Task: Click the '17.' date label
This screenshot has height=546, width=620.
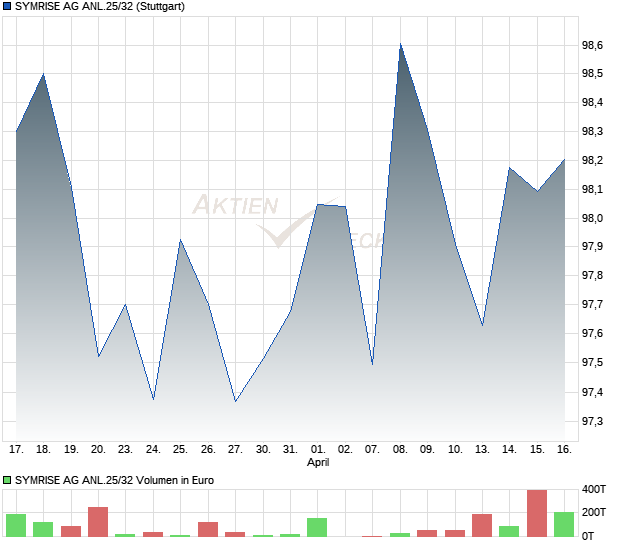Action: (16, 450)
